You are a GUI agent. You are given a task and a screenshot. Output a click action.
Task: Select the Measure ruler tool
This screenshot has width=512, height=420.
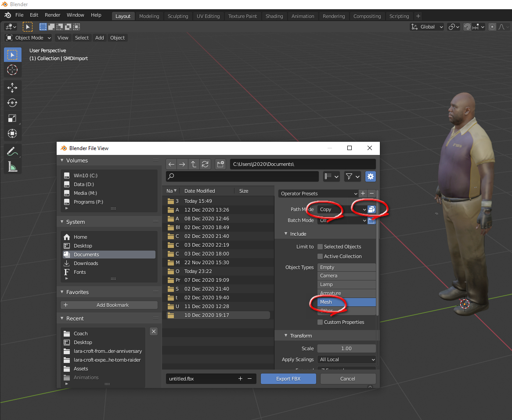[x=12, y=167]
